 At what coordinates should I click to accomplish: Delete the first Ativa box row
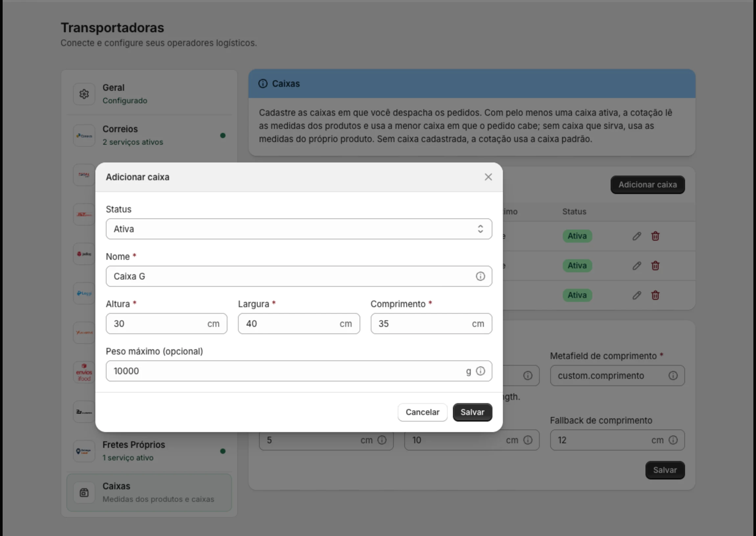[x=655, y=236]
